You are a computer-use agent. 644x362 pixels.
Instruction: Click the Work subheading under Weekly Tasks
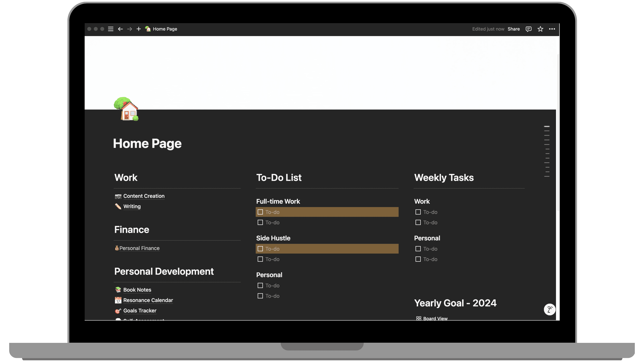[x=422, y=201]
